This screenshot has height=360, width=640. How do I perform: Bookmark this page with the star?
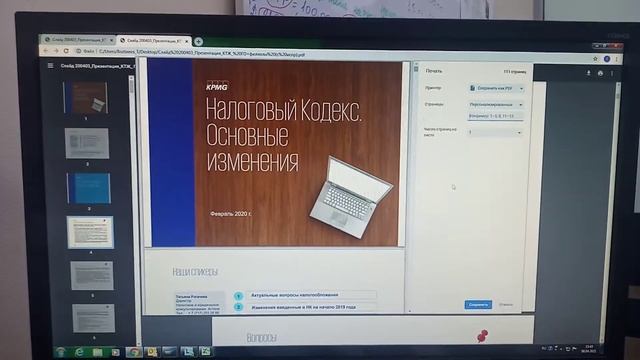tap(595, 59)
